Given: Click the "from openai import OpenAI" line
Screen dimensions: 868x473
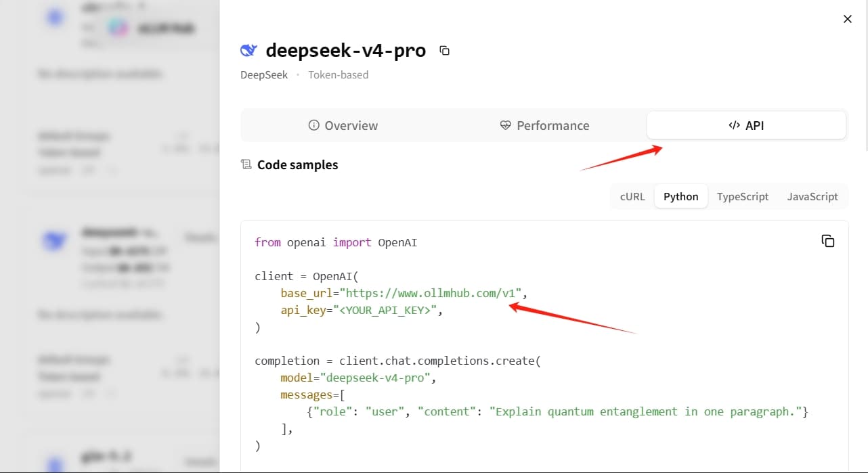Looking at the screenshot, I should 336,242.
